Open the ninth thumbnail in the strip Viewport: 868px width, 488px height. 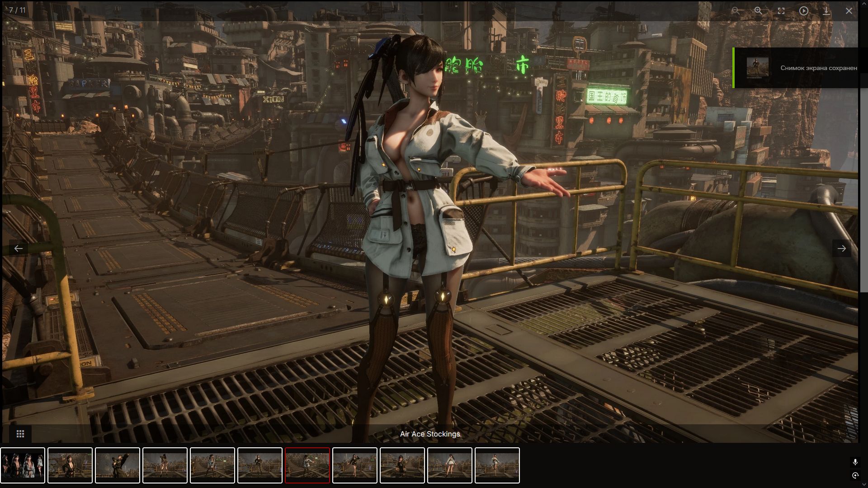402,465
